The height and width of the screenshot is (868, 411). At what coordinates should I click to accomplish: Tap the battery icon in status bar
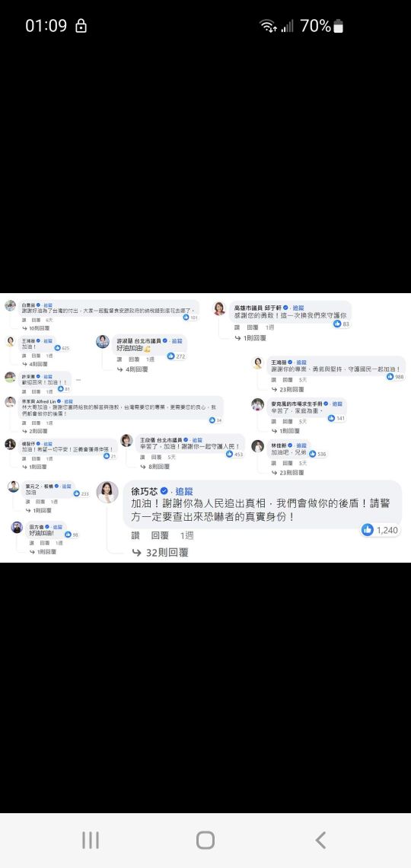(x=338, y=26)
